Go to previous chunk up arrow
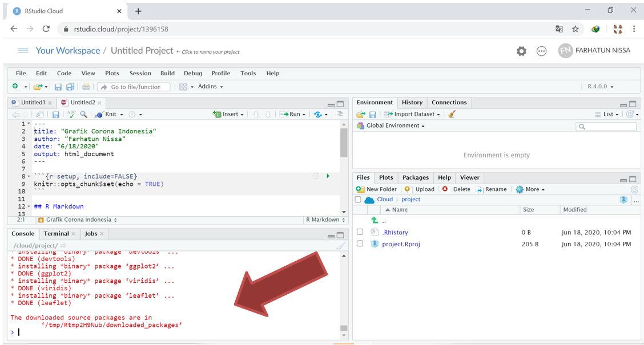 (256, 115)
